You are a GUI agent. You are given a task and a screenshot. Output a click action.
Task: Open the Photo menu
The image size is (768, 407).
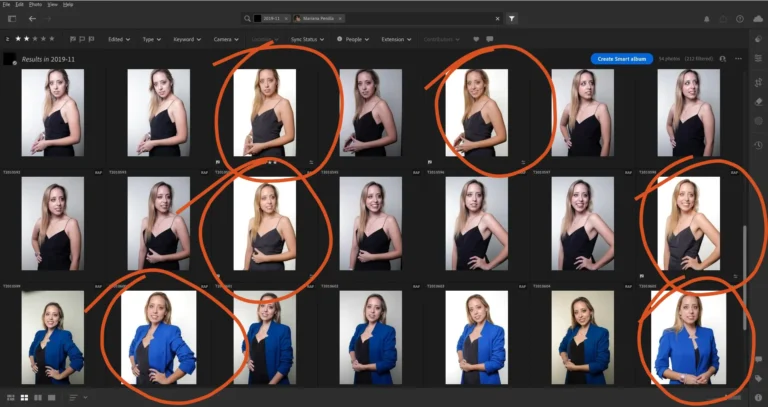point(37,4)
